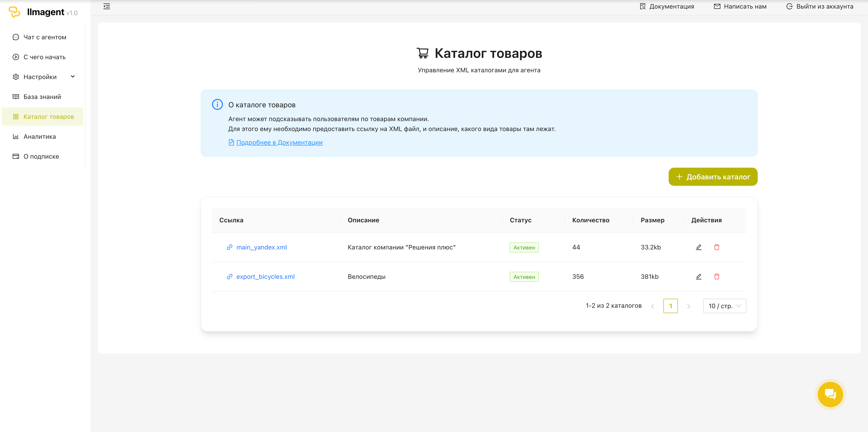
Task: Expand the Настройки submenu chevron
Action: coord(73,76)
